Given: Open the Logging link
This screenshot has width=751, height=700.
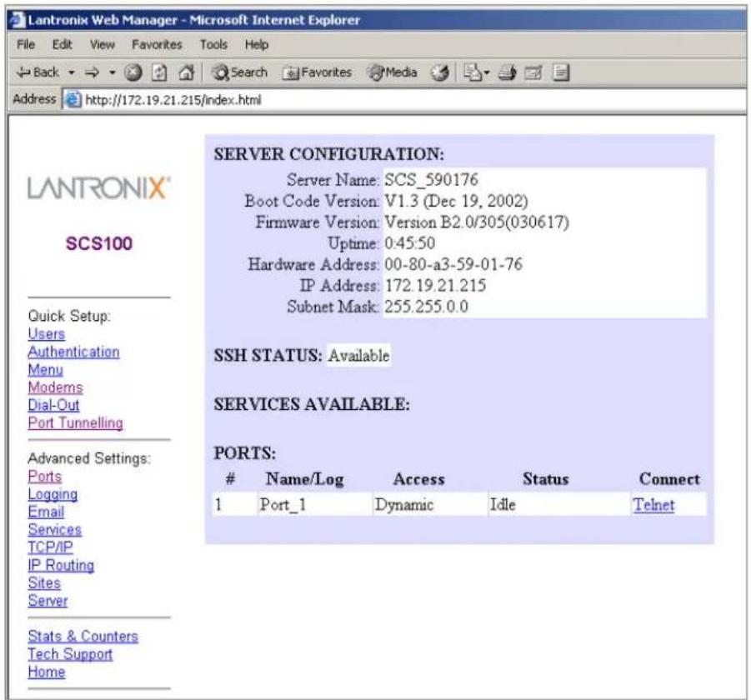Looking at the screenshot, I should tap(53, 493).
